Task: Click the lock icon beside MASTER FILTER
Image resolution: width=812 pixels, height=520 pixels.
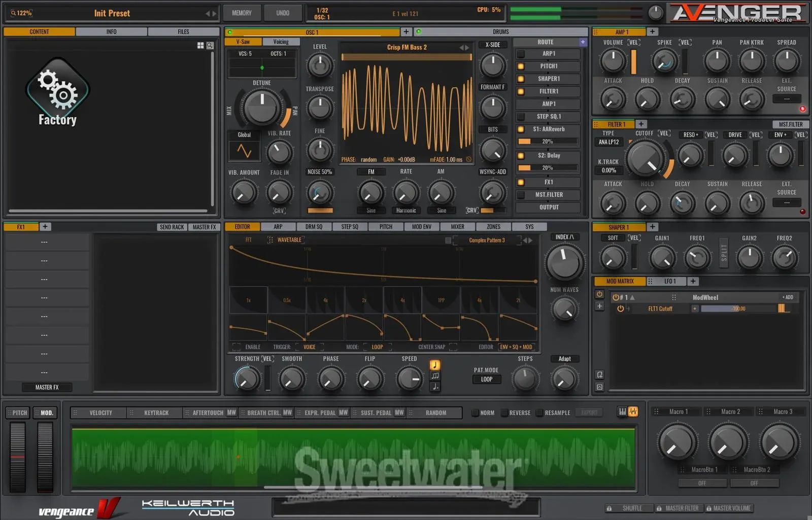Action: [659, 508]
